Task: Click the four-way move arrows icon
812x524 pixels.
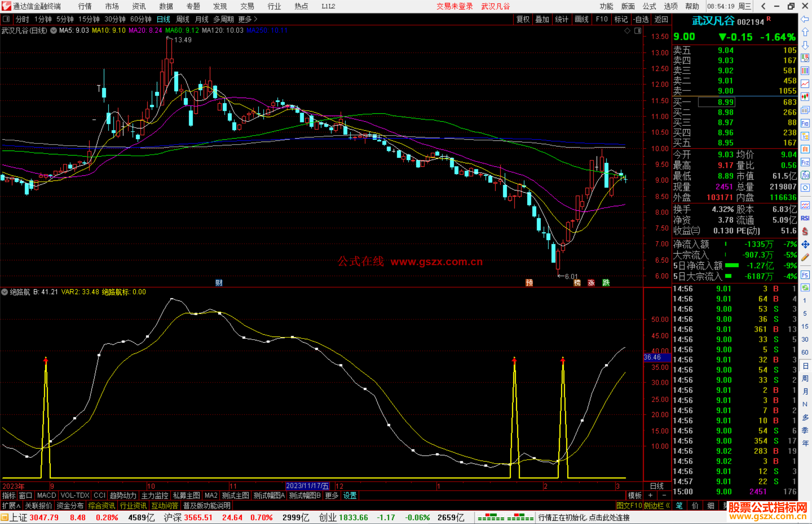Action: [x=805, y=245]
